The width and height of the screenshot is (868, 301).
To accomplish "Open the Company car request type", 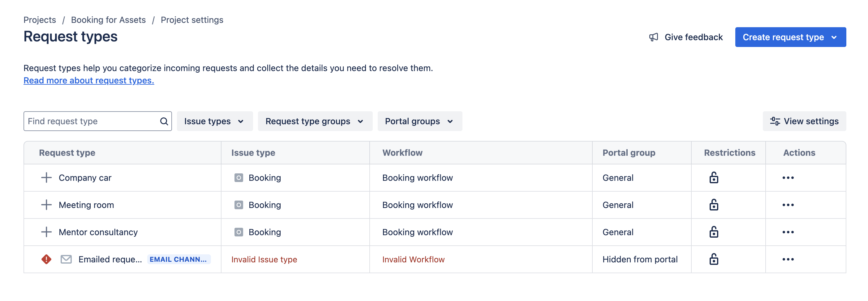I will [85, 178].
